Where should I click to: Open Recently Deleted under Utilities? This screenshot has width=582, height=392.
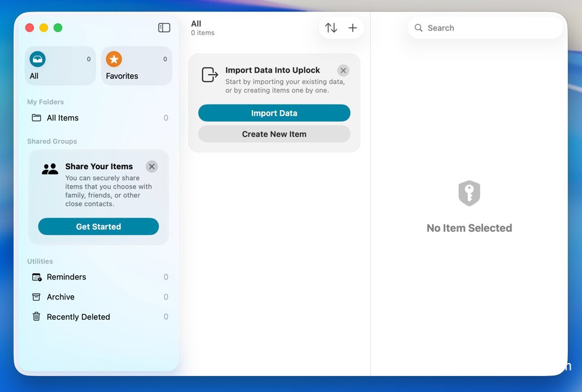[x=99, y=316]
